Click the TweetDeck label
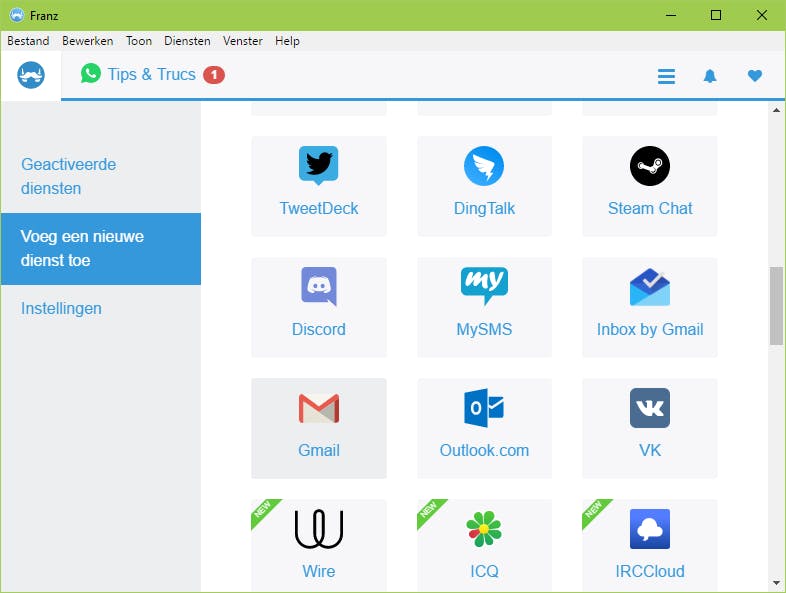The height and width of the screenshot is (593, 786). tap(319, 208)
